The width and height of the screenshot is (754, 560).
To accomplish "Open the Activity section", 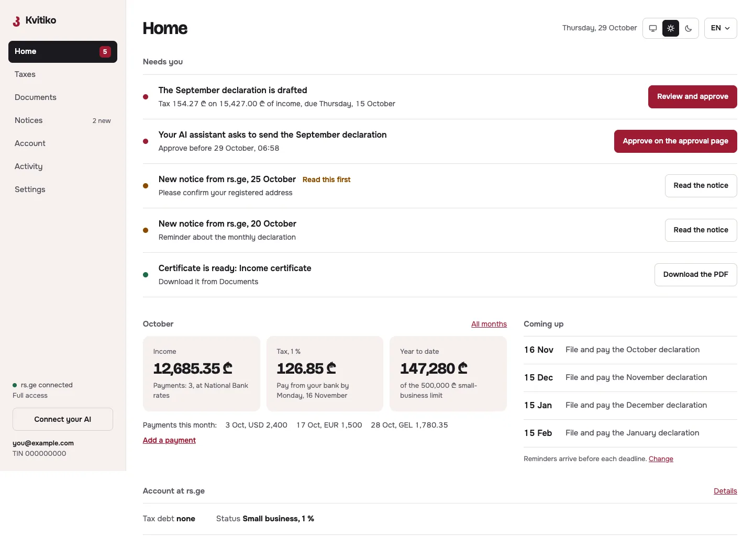I will click(x=63, y=166).
